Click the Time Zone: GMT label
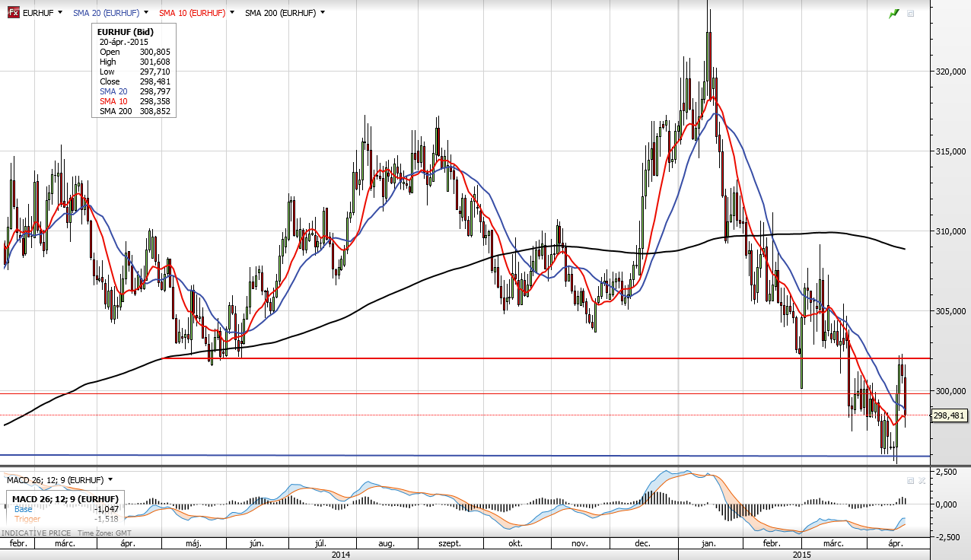The image size is (971, 560). (103, 533)
